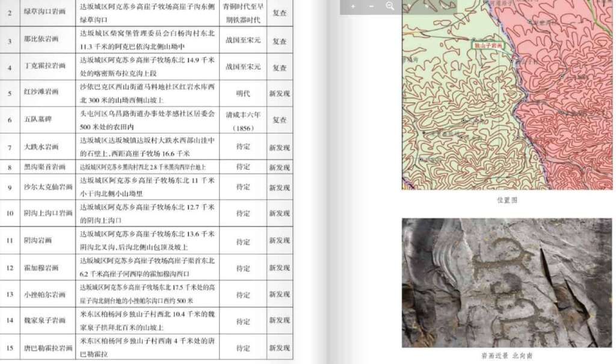Click the plus zoom-in icon in viewer toolbar
This screenshot has height=364, width=616.
(353, 6)
